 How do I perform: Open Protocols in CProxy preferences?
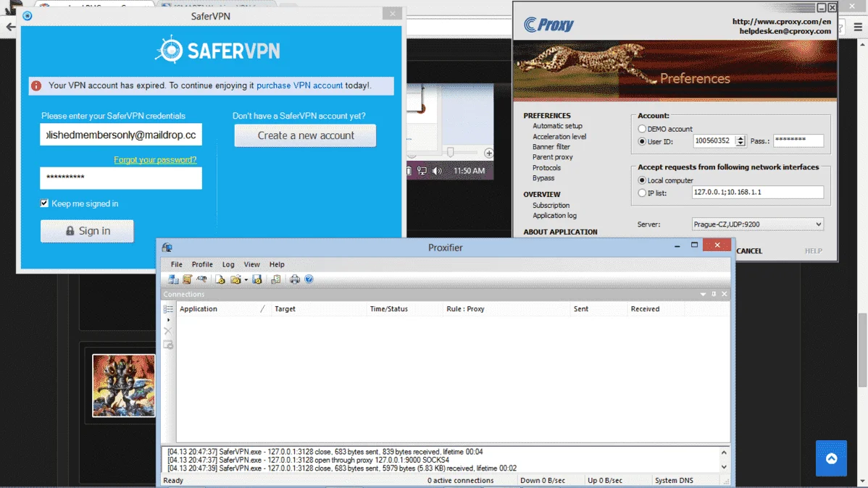(546, 168)
